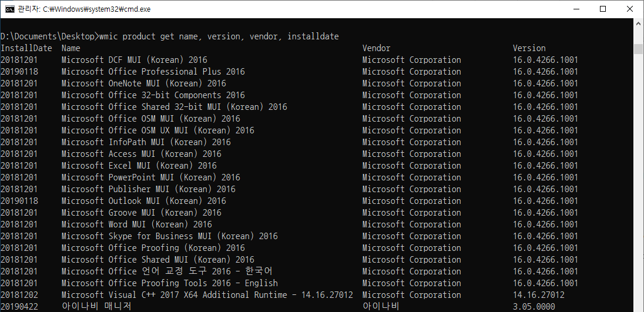
Task: Click install date 20190118 for Office Professional Plus
Action: point(19,72)
